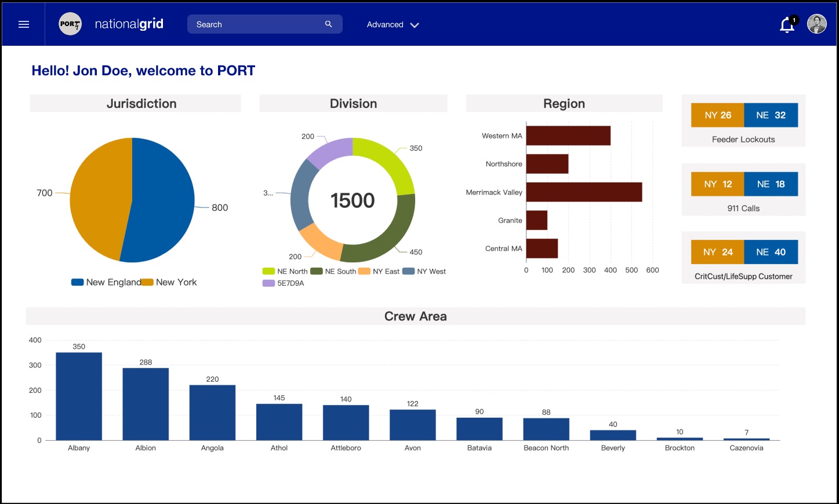Expand the Advanced dropdown

(x=393, y=25)
